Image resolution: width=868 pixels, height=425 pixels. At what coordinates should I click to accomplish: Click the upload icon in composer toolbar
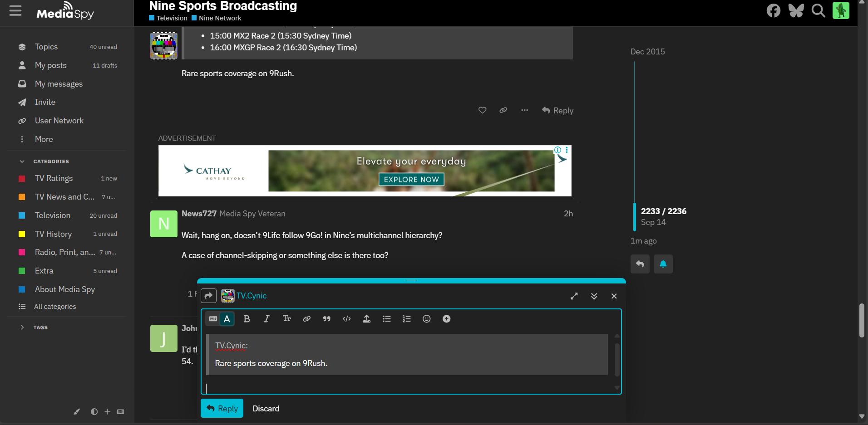click(366, 319)
